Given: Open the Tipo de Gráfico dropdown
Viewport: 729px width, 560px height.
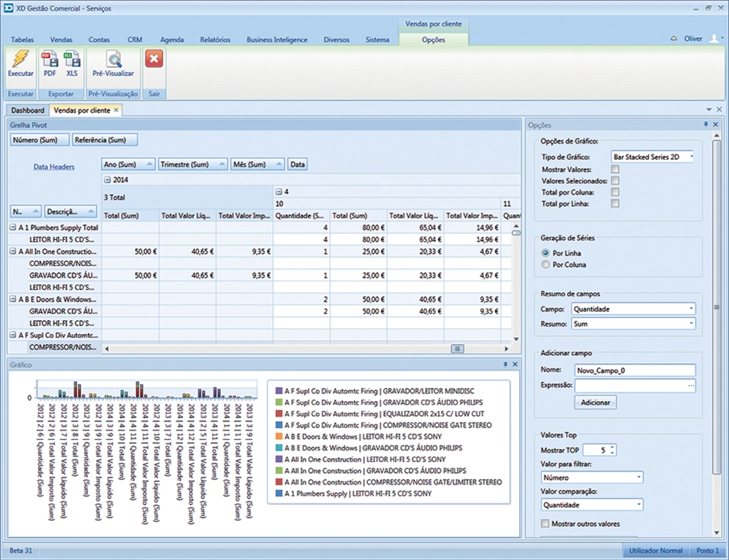Looking at the screenshot, I should (690, 157).
